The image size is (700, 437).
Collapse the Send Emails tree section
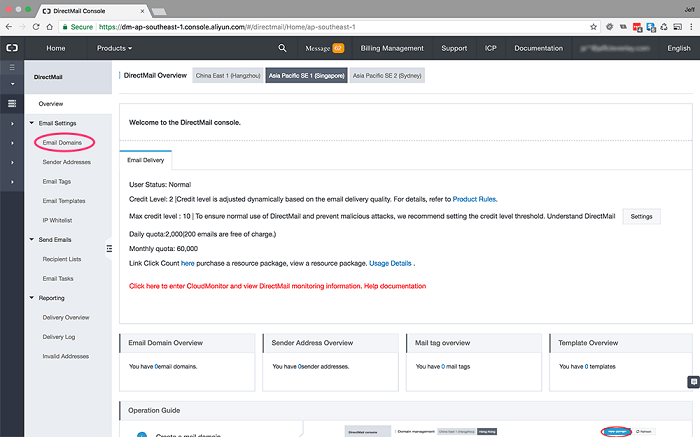pos(32,239)
